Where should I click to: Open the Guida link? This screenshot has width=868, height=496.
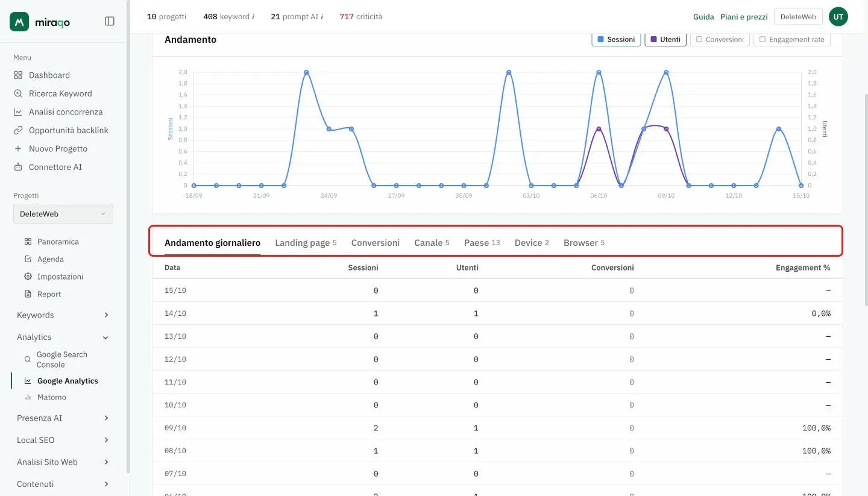pos(703,17)
